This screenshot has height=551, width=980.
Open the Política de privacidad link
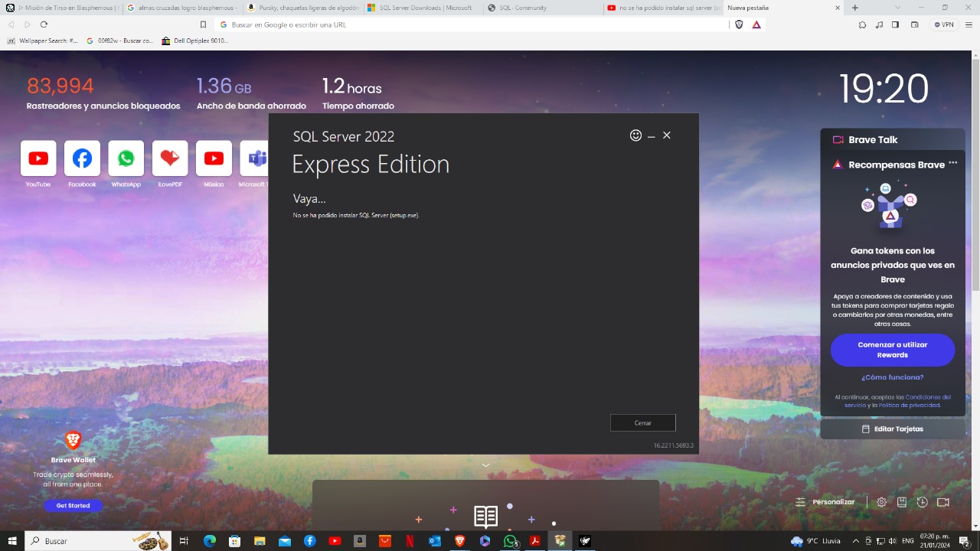pos(909,405)
